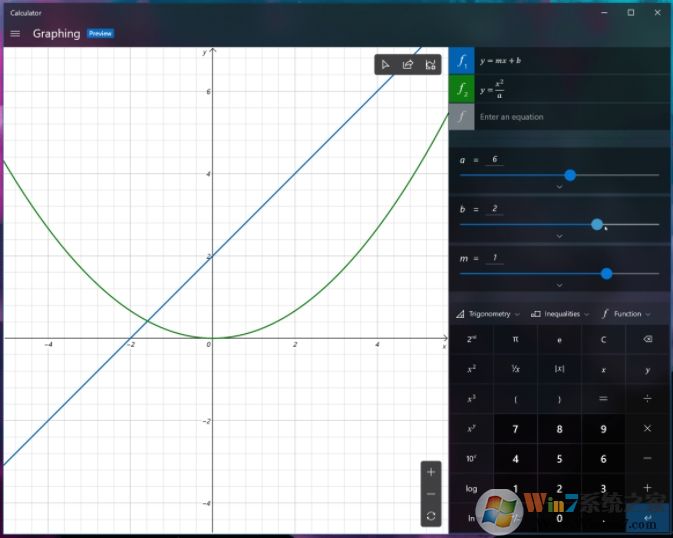The height and width of the screenshot is (538, 673).
Task: Open the hamburger navigation menu
Action: pos(15,33)
